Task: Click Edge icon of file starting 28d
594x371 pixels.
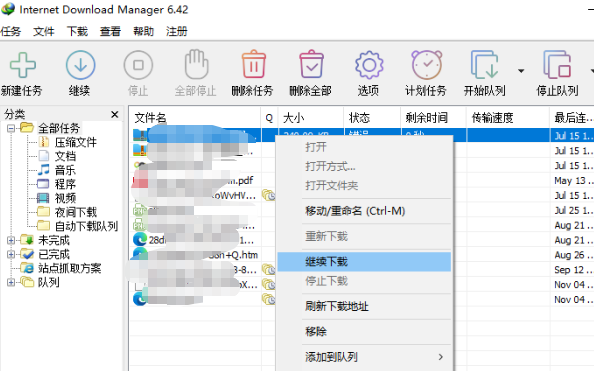Action: [140, 240]
